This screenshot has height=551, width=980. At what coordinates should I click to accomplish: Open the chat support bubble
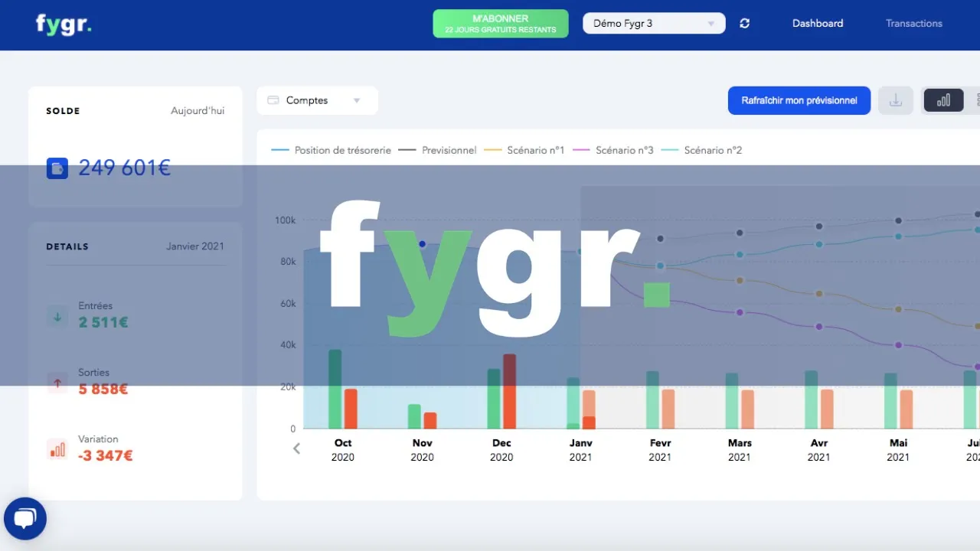tap(25, 519)
